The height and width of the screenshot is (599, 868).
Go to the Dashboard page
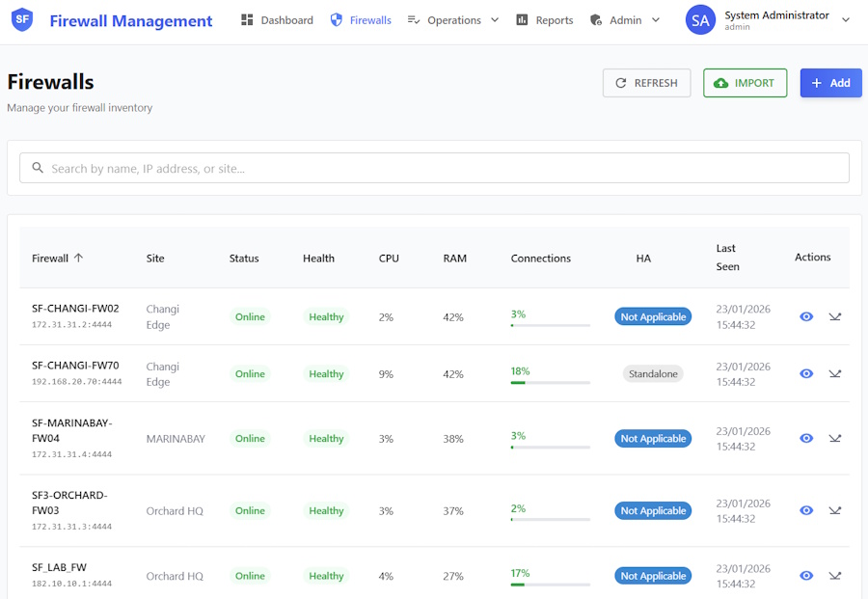click(x=277, y=20)
